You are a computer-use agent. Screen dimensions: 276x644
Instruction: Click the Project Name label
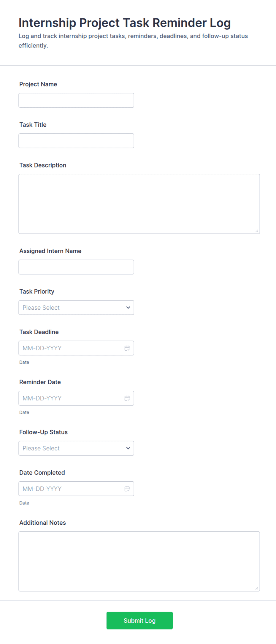pyautogui.click(x=38, y=84)
